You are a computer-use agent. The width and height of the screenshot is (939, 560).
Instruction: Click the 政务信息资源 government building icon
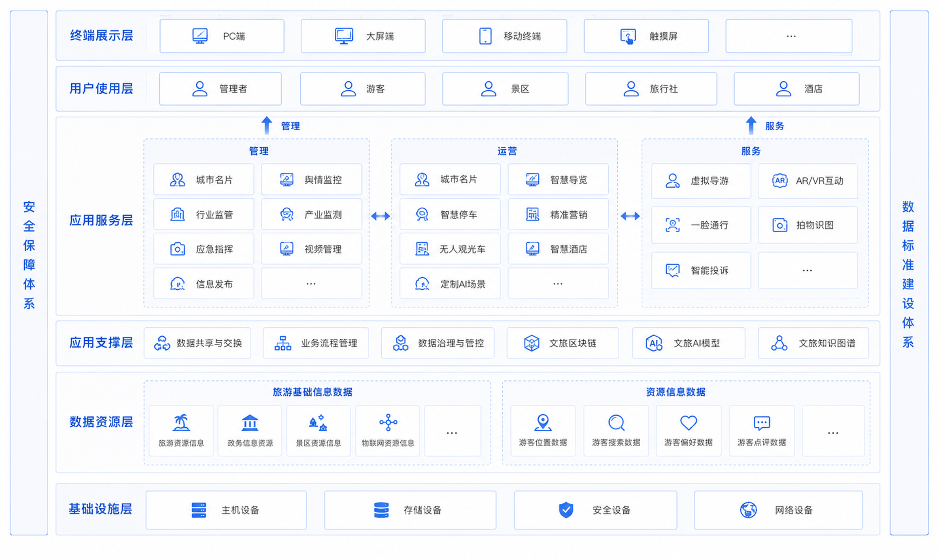coord(250,423)
